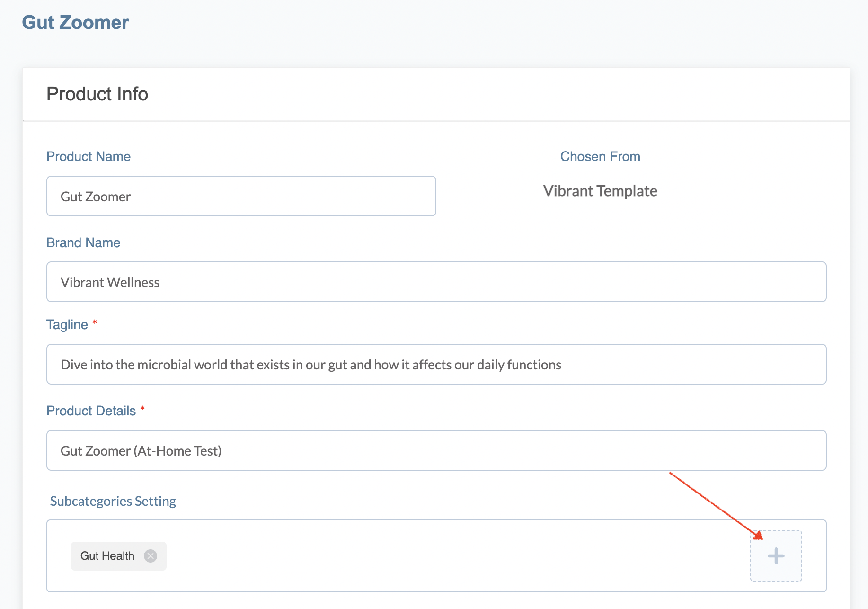Viewport: 868px width, 609px height.
Task: Click the Subcategories Setting label
Action: click(x=113, y=501)
